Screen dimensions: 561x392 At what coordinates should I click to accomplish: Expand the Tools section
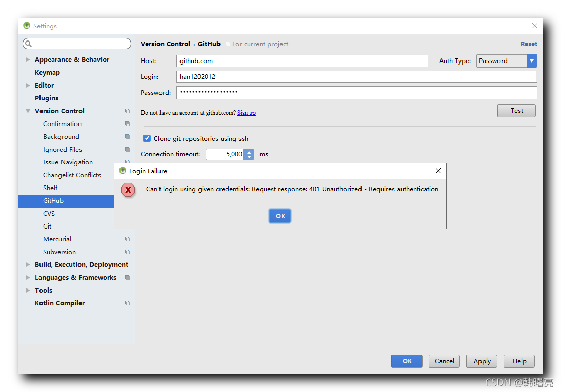pos(28,291)
